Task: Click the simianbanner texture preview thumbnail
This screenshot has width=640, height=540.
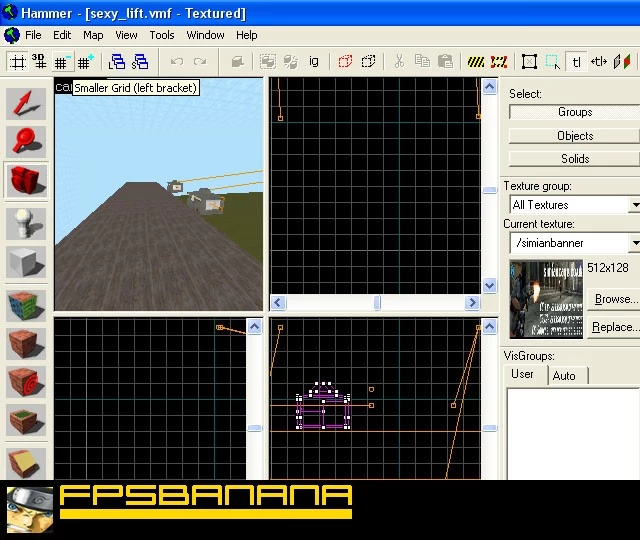Action: click(546, 299)
